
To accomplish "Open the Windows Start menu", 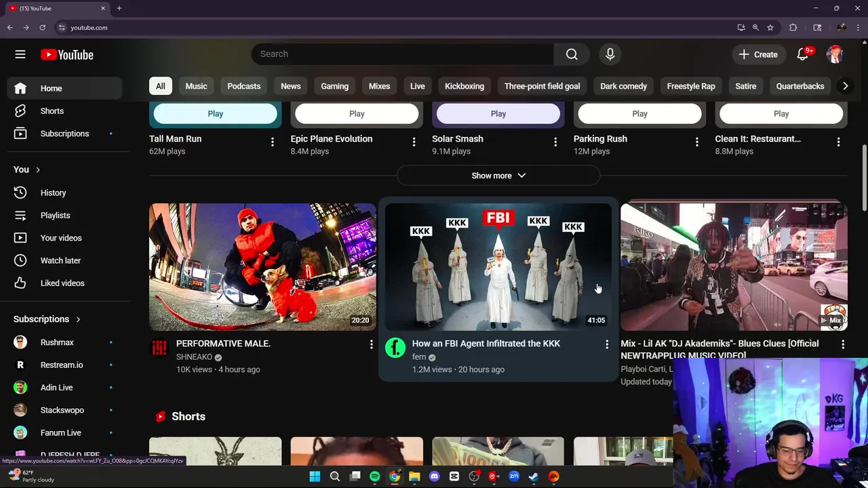I will click(x=315, y=476).
